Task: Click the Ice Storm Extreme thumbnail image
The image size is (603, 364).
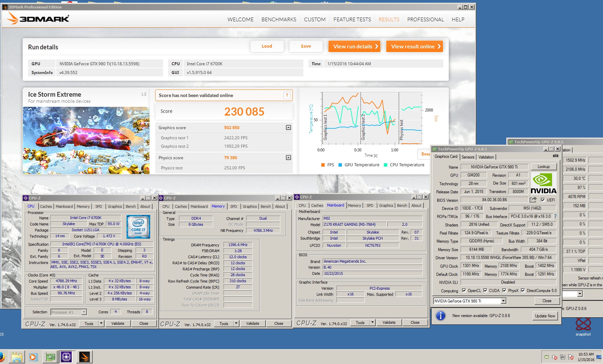Action: point(86,140)
